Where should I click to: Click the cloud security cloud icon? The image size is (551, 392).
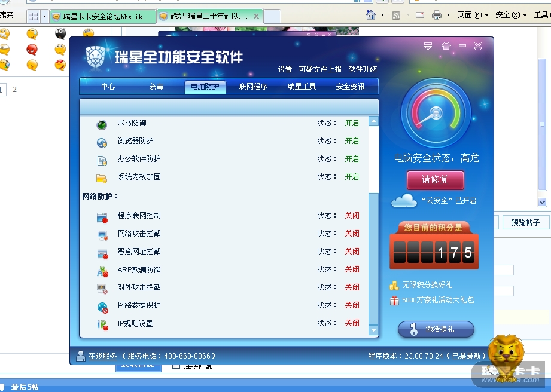(404, 201)
